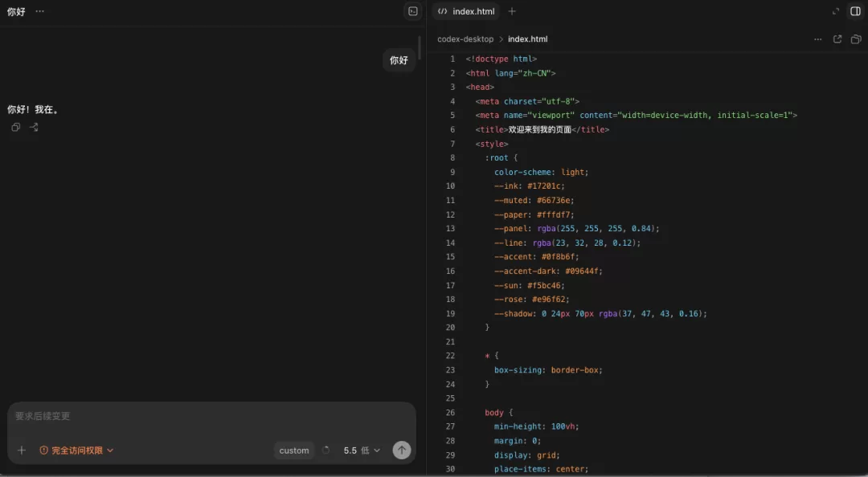Image resolution: width=868 pixels, height=477 pixels.
Task: Select the index.html tab
Action: 466,11
